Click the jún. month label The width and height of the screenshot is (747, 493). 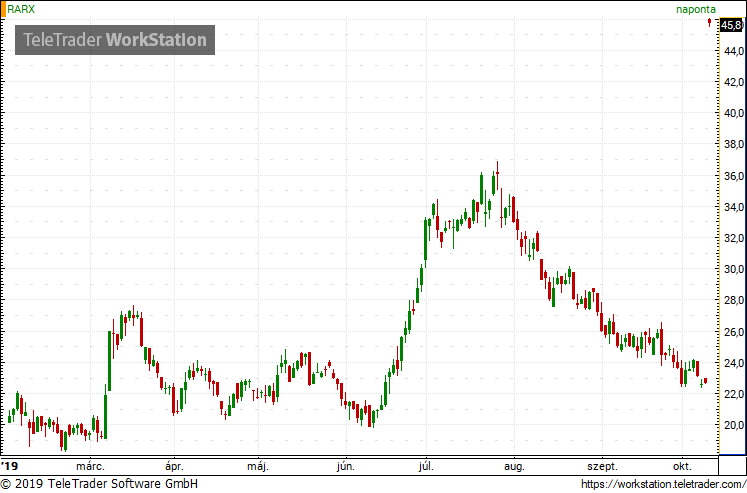[x=346, y=466]
